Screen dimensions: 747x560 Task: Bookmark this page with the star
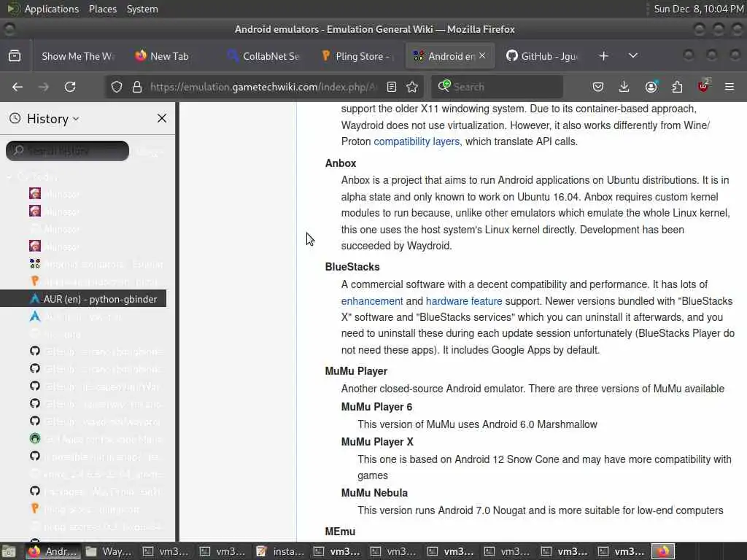tap(412, 87)
